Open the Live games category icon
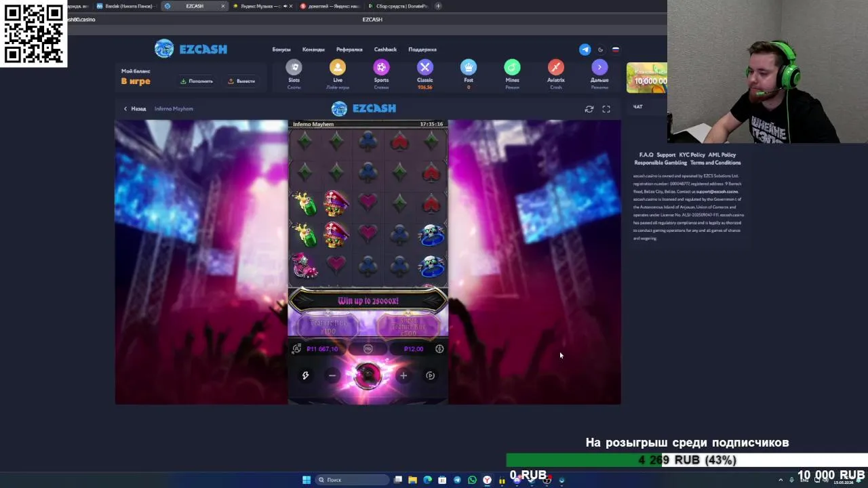868x488 pixels. click(x=338, y=67)
